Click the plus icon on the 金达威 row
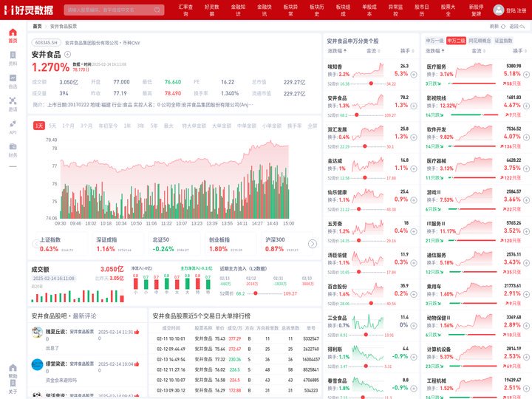 (x=414, y=168)
